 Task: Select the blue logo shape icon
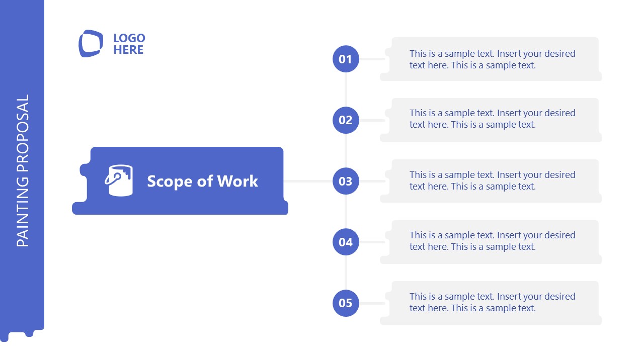click(x=91, y=43)
